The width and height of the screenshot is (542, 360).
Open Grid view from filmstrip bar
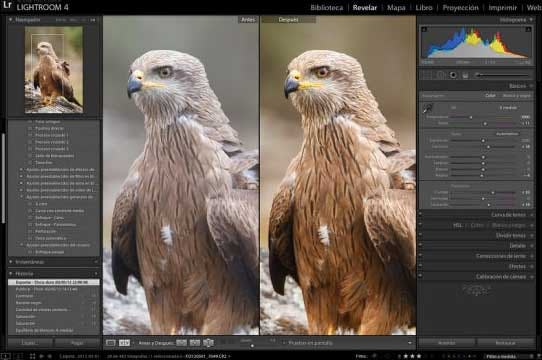click(x=32, y=356)
